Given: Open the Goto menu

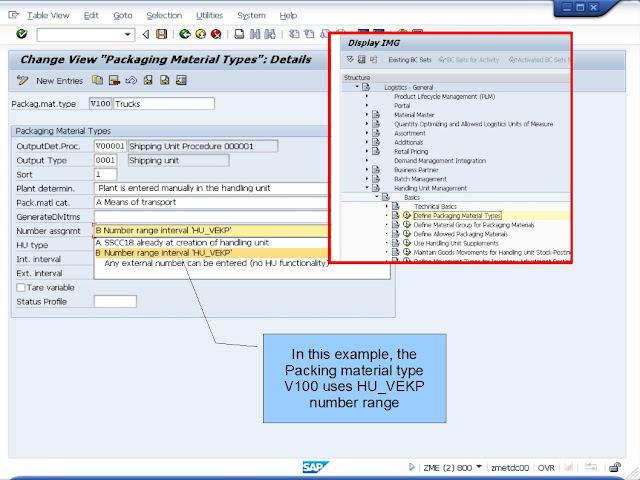Looking at the screenshot, I should click(123, 16).
